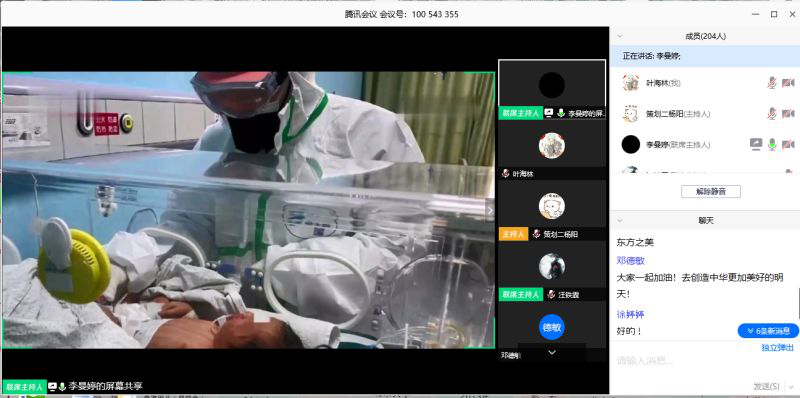Jump to the 6条新消息 new messages
Viewport: 800px width, 398px height.
tap(768, 331)
